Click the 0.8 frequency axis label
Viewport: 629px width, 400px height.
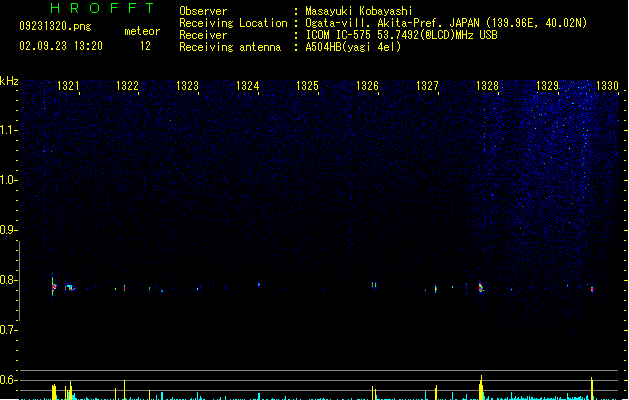click(x=8, y=280)
